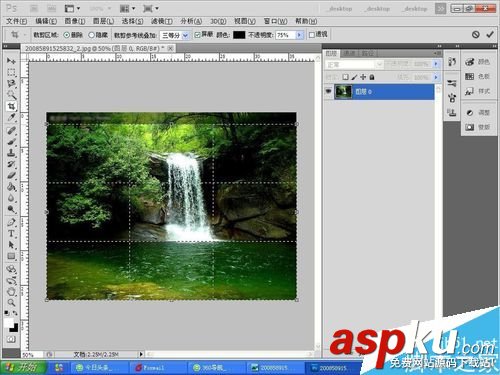Open the Color (颜色) panel
Image resolution: width=500 pixels, height=375 pixels.
click(x=477, y=62)
